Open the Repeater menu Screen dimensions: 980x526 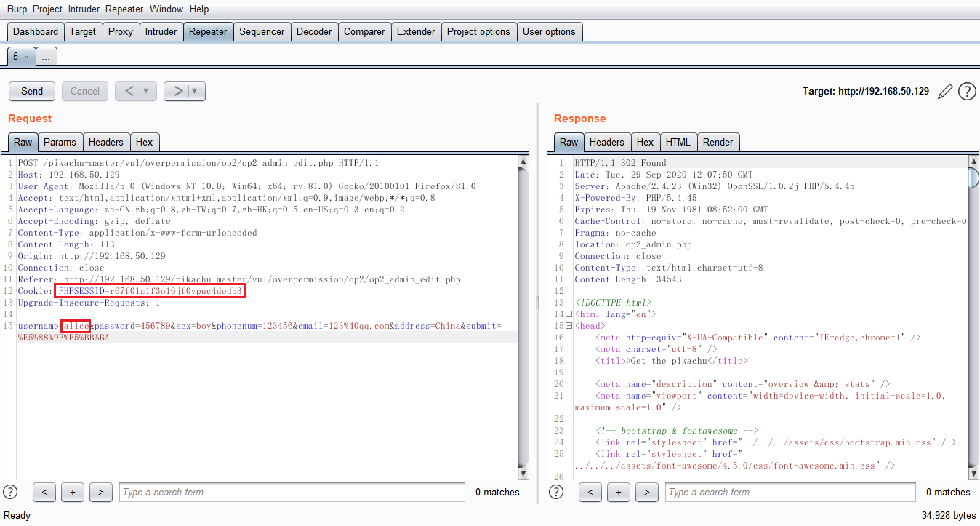[124, 9]
